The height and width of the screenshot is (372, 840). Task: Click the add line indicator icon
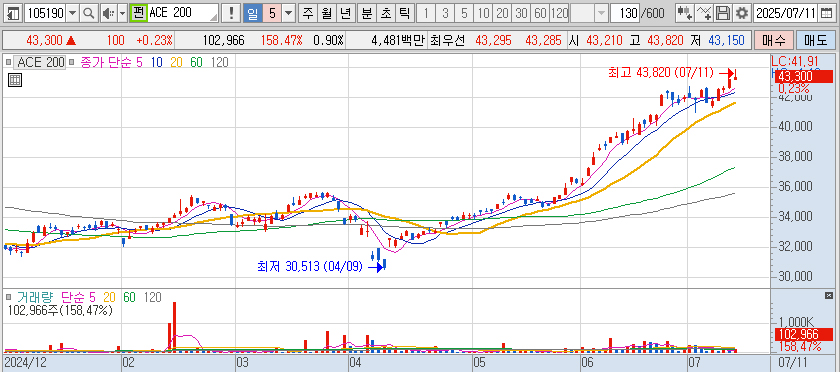704,13
